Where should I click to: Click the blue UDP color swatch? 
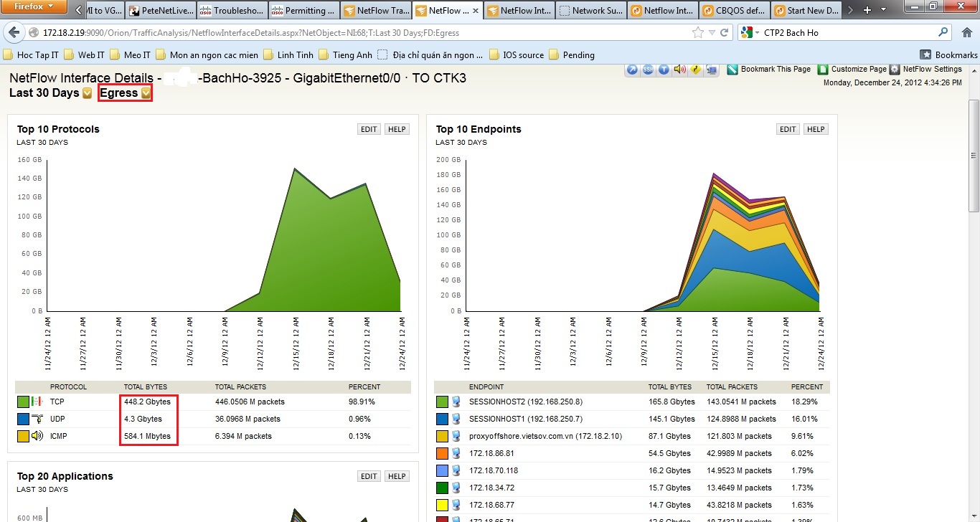tap(23, 419)
